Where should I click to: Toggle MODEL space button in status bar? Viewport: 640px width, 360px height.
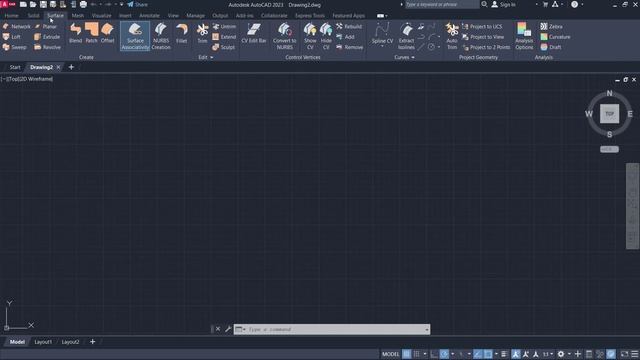pos(390,354)
